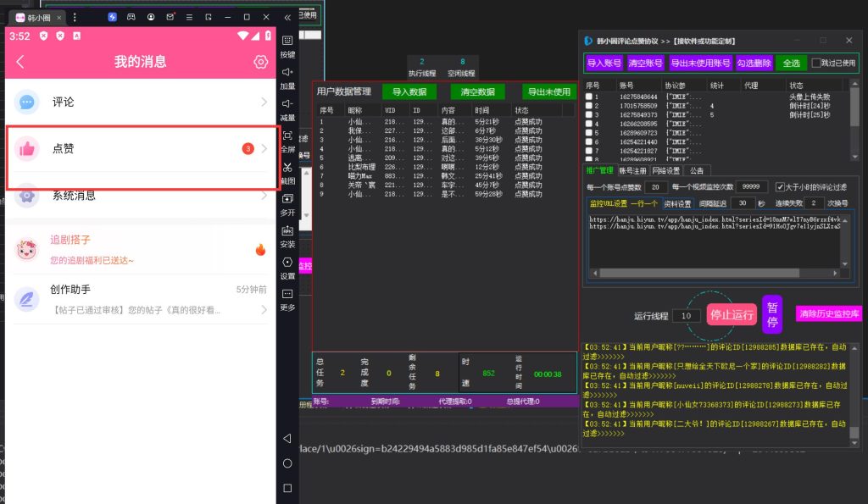Open 评论 row chevron

click(x=264, y=102)
